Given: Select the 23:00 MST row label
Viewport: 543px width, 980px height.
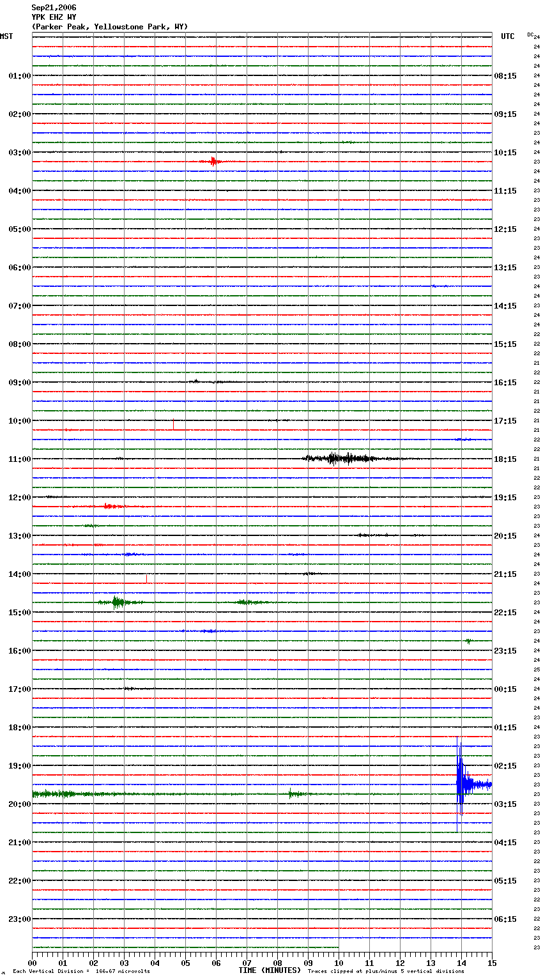Looking at the screenshot, I should click(x=19, y=919).
